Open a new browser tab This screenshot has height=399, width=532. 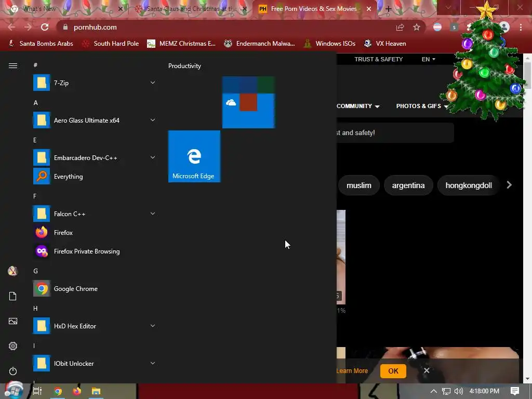point(389,9)
